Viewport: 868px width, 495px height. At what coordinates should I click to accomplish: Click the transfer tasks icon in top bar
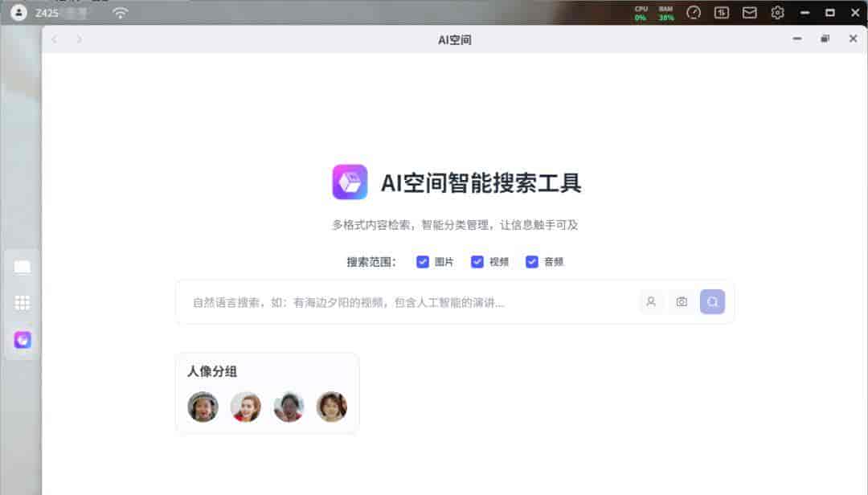721,12
